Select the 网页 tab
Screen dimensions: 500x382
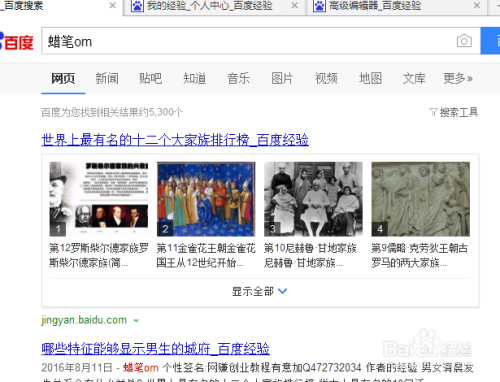(63, 79)
